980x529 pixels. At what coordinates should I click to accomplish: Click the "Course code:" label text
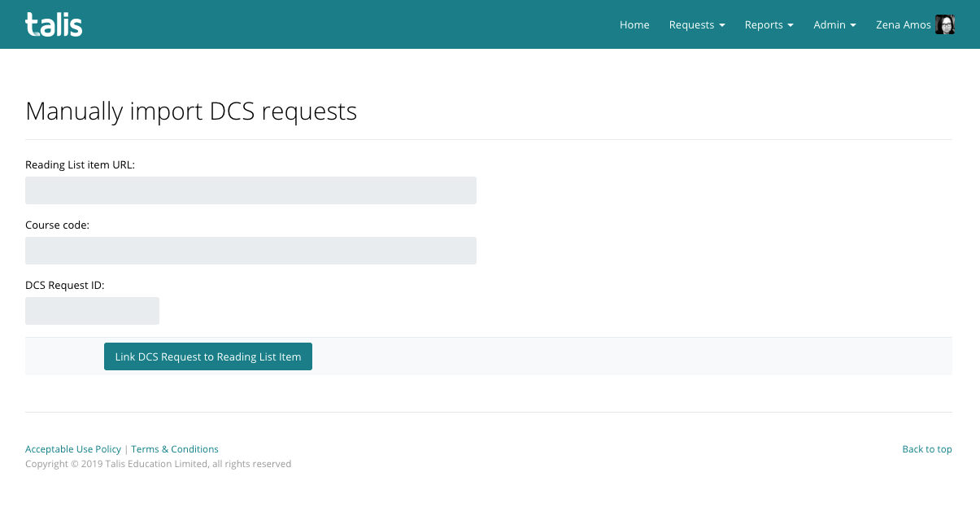click(57, 225)
